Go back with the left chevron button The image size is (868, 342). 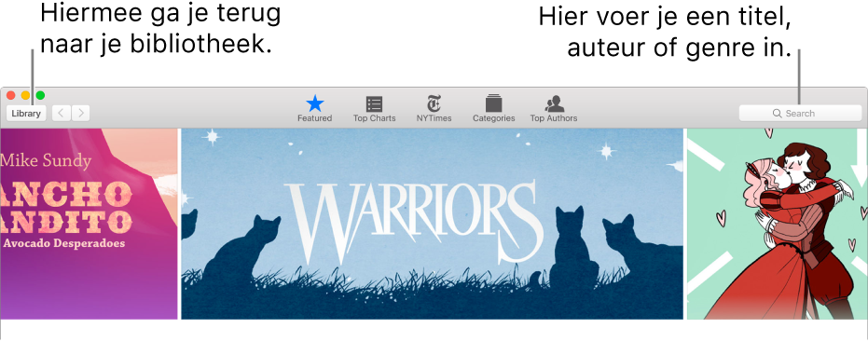[61, 114]
